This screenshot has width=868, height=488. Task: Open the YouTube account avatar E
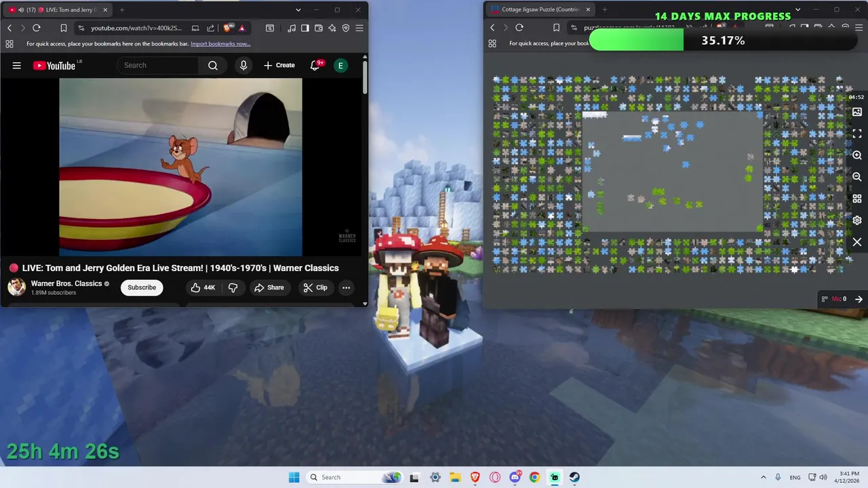[x=340, y=65]
